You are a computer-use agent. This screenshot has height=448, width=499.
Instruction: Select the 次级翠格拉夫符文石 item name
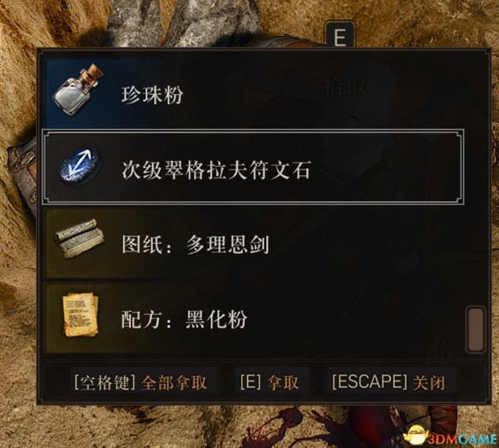215,170
